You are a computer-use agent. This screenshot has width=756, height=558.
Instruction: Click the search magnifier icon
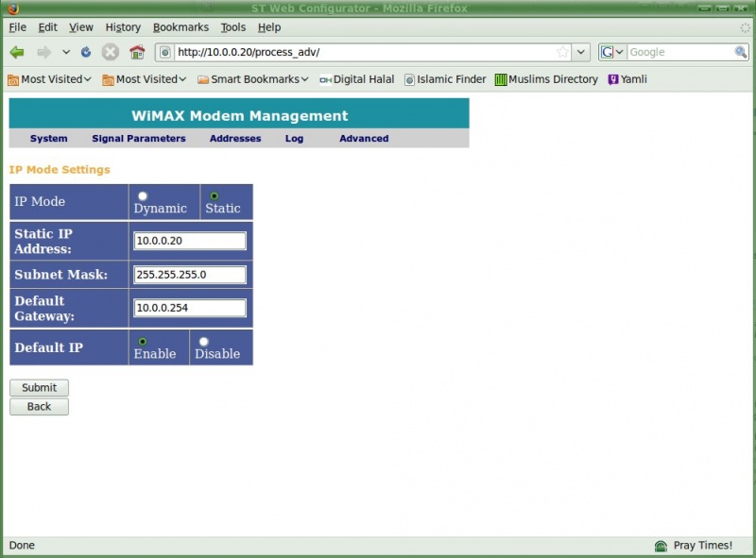(x=741, y=52)
